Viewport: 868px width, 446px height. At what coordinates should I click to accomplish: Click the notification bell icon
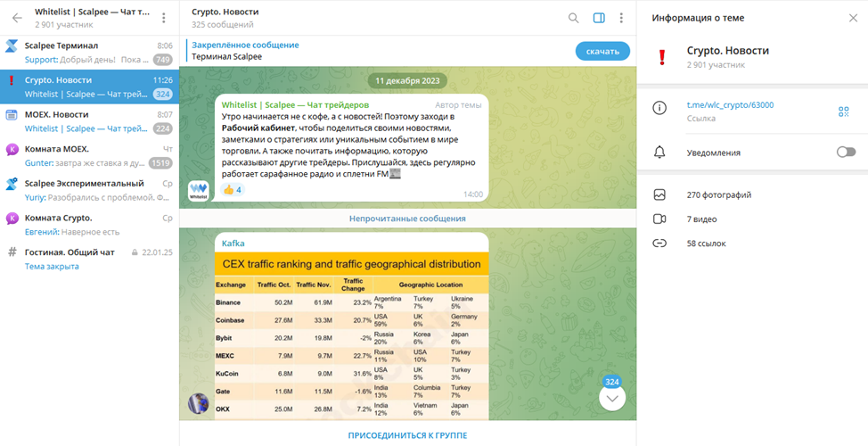click(659, 153)
